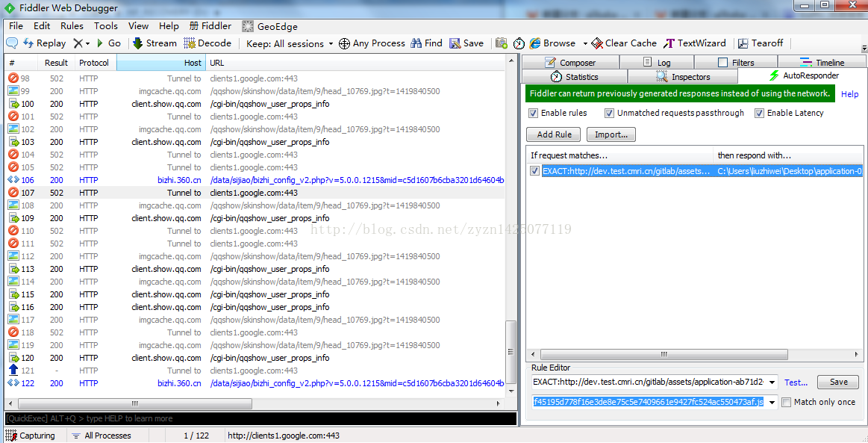Open the Rules menu
The image size is (868, 443).
click(x=72, y=26)
